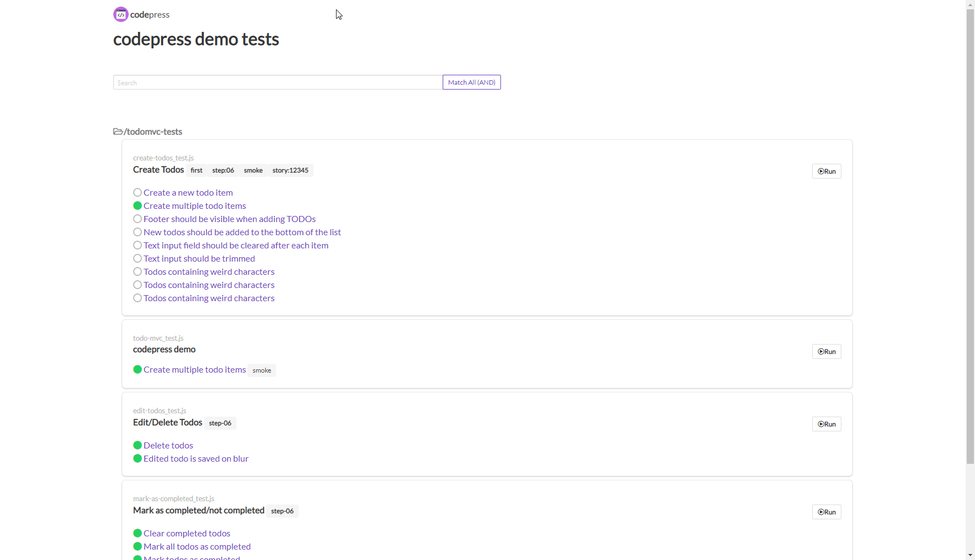Click green status dot for Delete todos
Screen dimensions: 975x560
tap(137, 445)
